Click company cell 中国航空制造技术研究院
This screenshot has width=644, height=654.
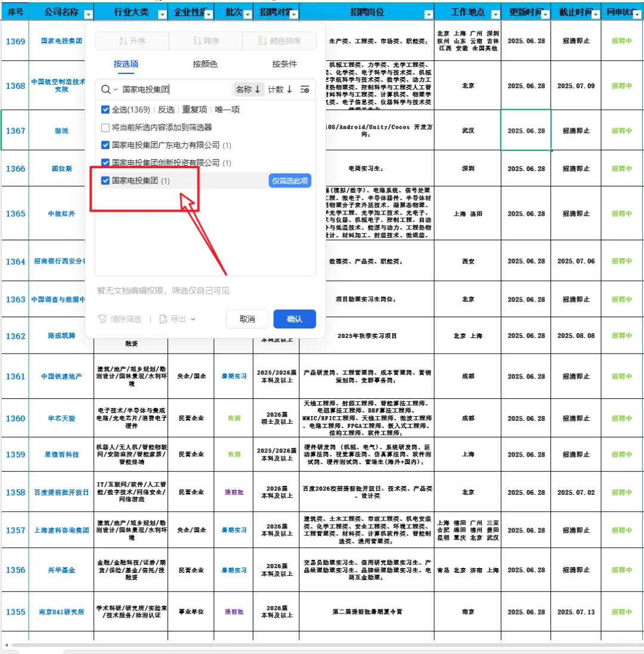58,85
